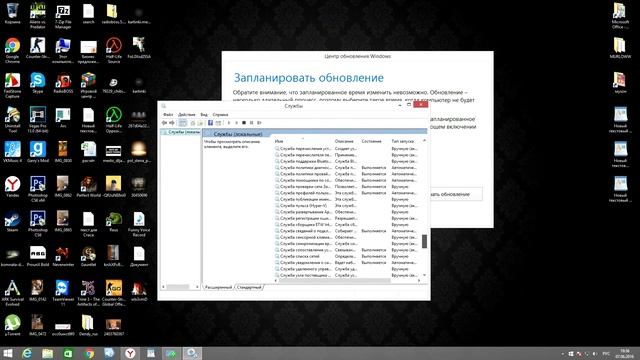The height and width of the screenshot is (360, 640).
Task: Click the services list horizontal scrollbar
Action: (335, 281)
